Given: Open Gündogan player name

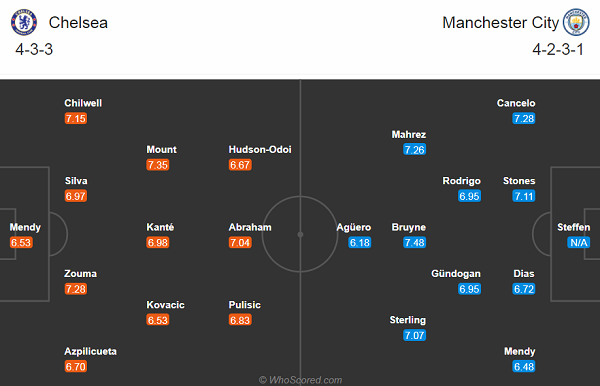Looking at the screenshot, I should (456, 274).
